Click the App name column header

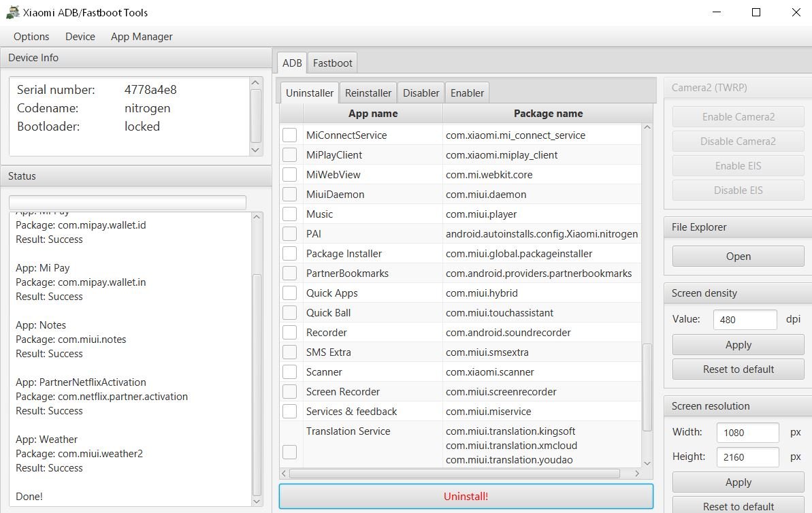tap(373, 114)
